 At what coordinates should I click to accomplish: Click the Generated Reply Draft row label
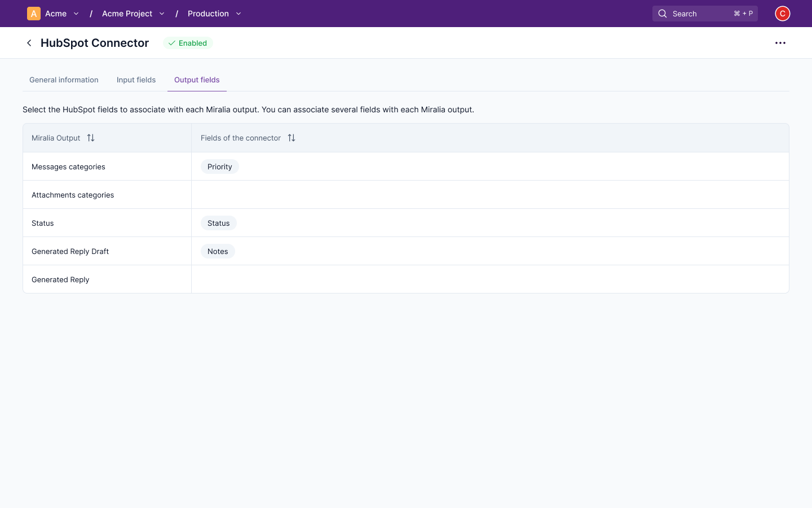pos(70,251)
